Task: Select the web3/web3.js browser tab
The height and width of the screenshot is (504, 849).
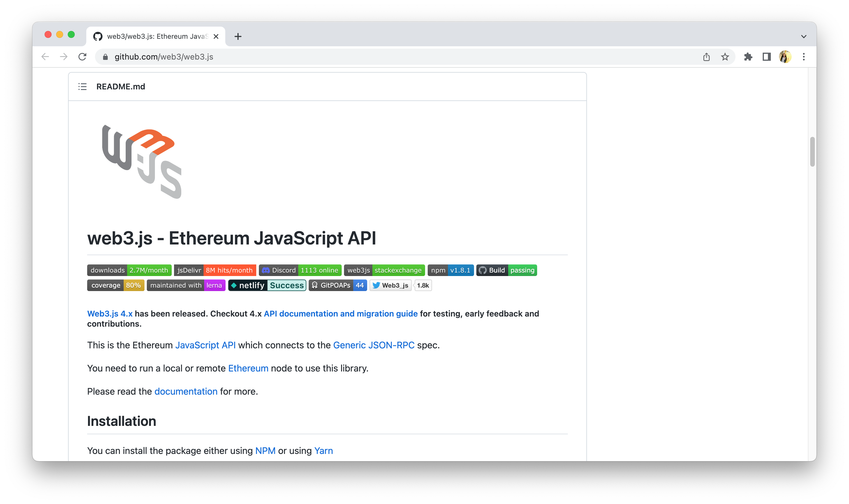Action: click(156, 36)
